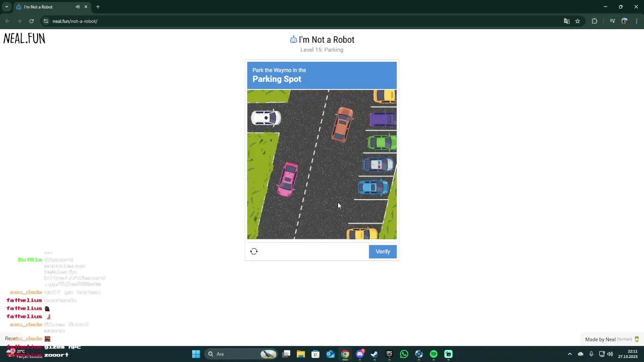
Task: Click the robot icon beside page title
Action: click(293, 39)
